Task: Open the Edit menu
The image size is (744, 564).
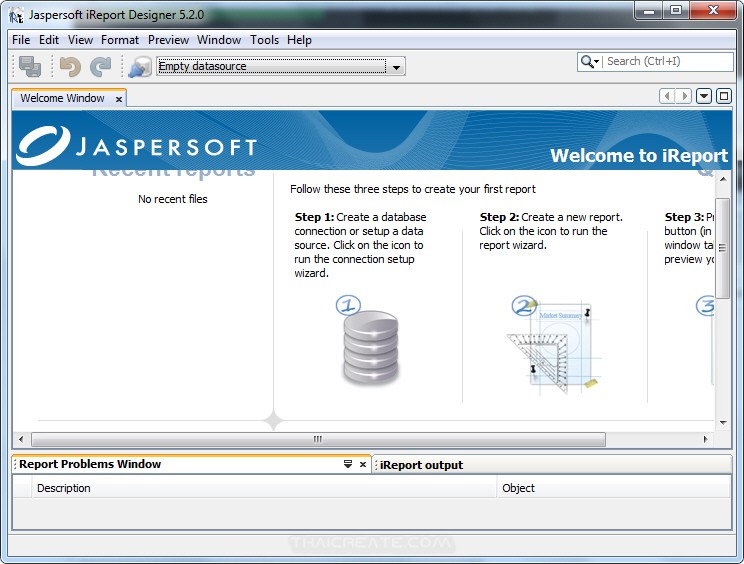Action: [49, 40]
